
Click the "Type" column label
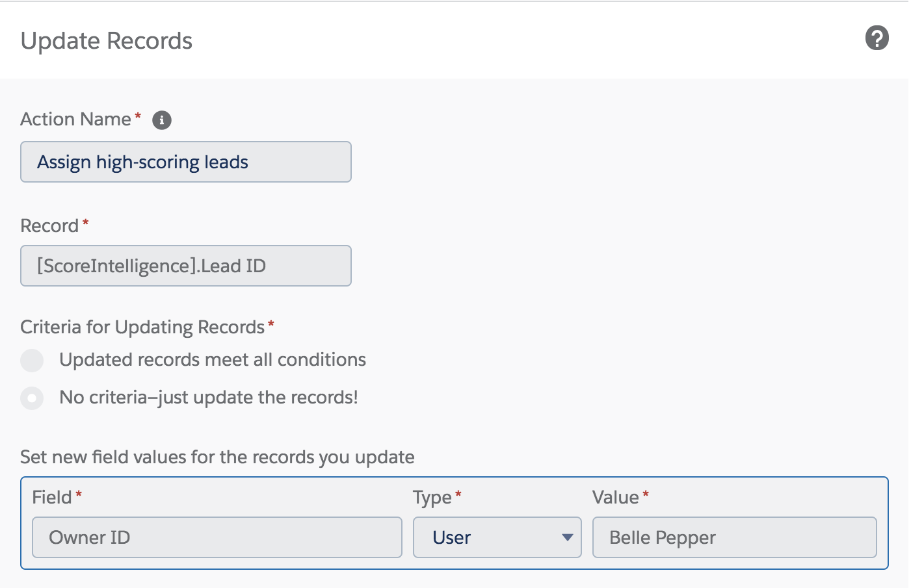(x=432, y=498)
